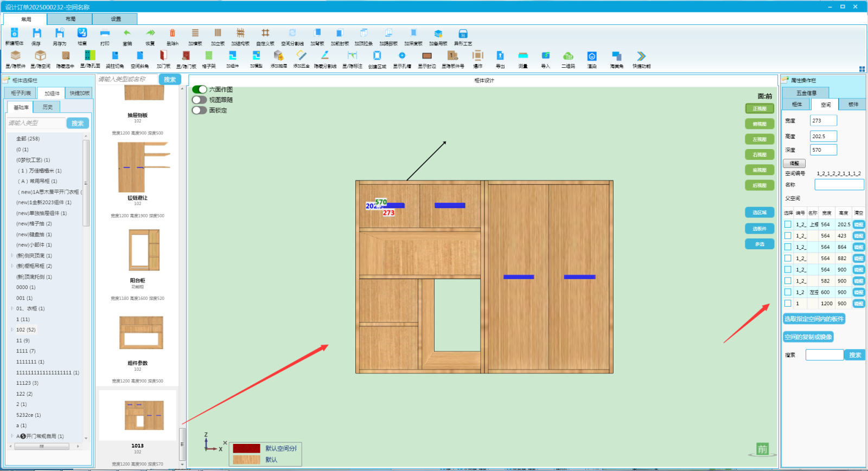The image size is (868, 471).
Task: Click the 宽度 input field showing 273
Action: (823, 121)
